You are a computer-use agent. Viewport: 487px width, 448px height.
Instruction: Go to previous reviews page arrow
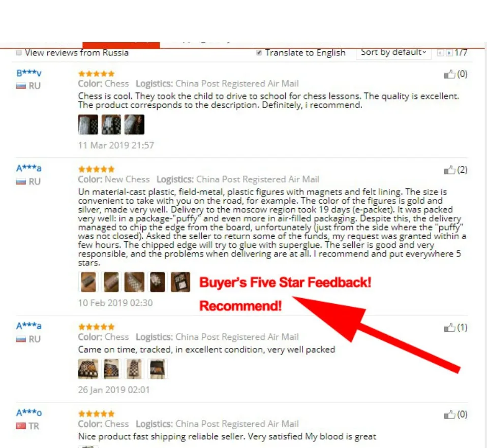440,53
